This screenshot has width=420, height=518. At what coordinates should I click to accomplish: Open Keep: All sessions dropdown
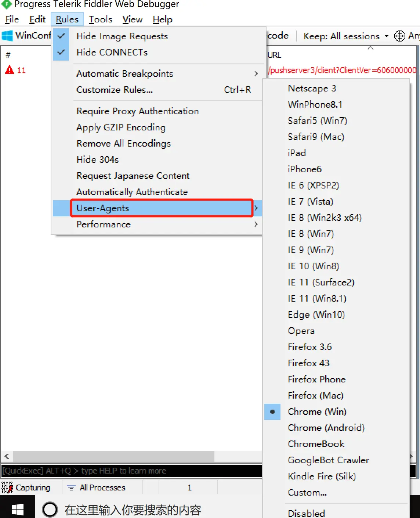click(x=345, y=36)
